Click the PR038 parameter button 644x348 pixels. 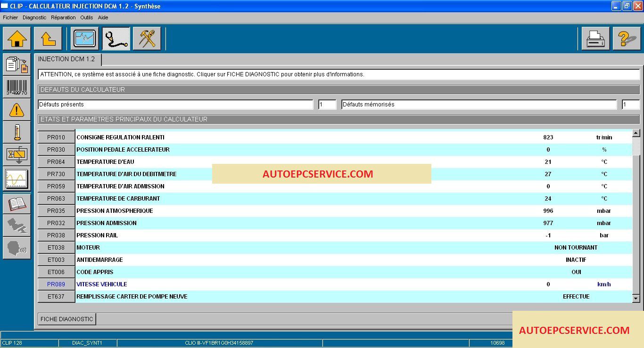coord(56,235)
